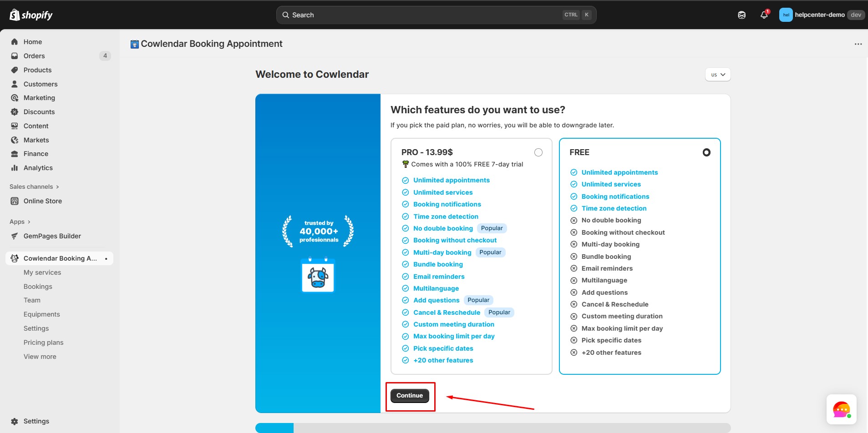This screenshot has height=433, width=868.
Task: Click PRO feature Booking without checkout
Action: coord(455,240)
